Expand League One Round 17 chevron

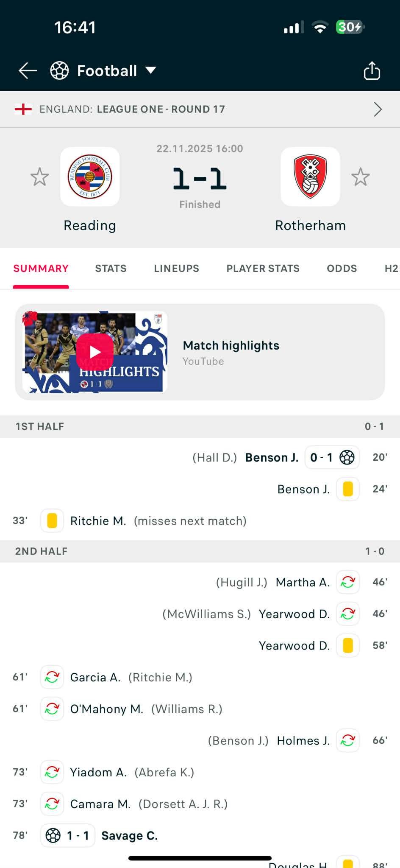378,109
